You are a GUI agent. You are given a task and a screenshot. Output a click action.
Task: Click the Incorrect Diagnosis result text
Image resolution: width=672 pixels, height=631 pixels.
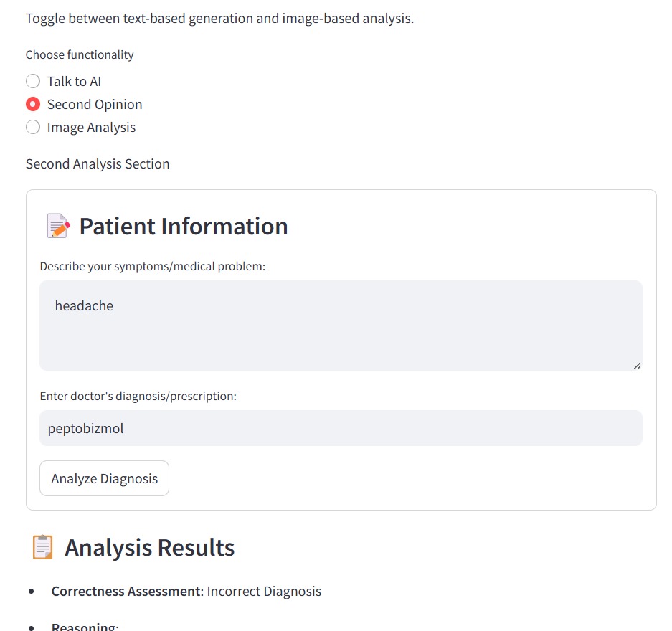(x=264, y=592)
